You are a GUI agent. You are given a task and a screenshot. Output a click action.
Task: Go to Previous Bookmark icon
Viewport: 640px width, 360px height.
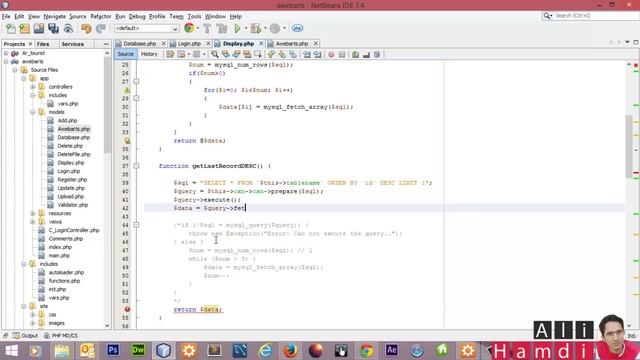tap(271, 54)
